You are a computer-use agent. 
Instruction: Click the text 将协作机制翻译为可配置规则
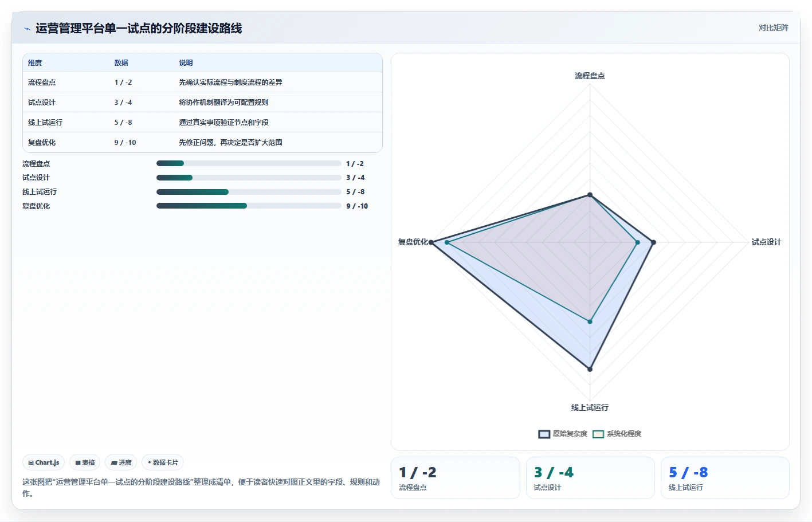tap(223, 103)
